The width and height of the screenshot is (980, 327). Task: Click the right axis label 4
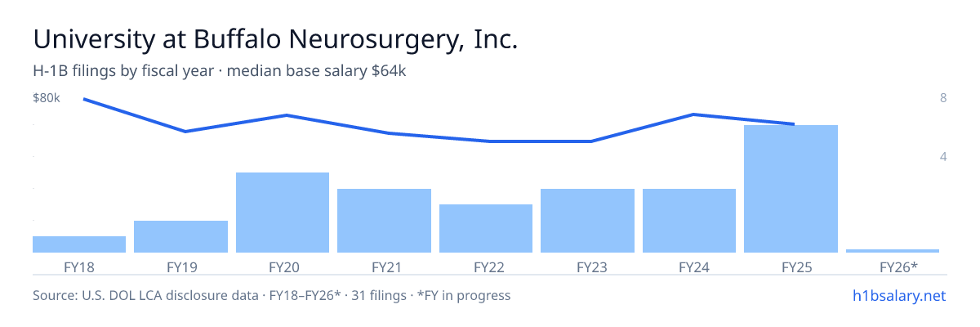pos(943,156)
